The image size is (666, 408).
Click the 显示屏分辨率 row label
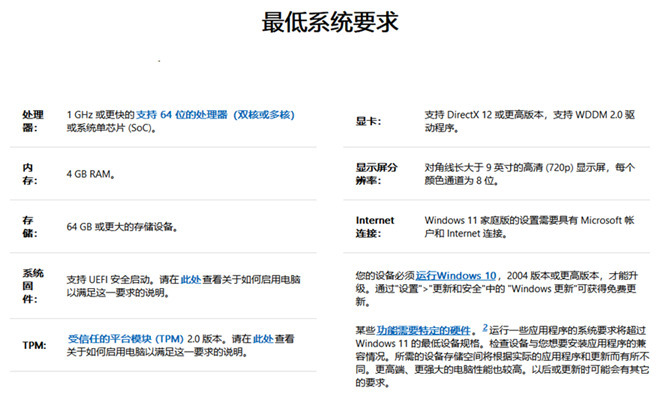[x=378, y=174]
